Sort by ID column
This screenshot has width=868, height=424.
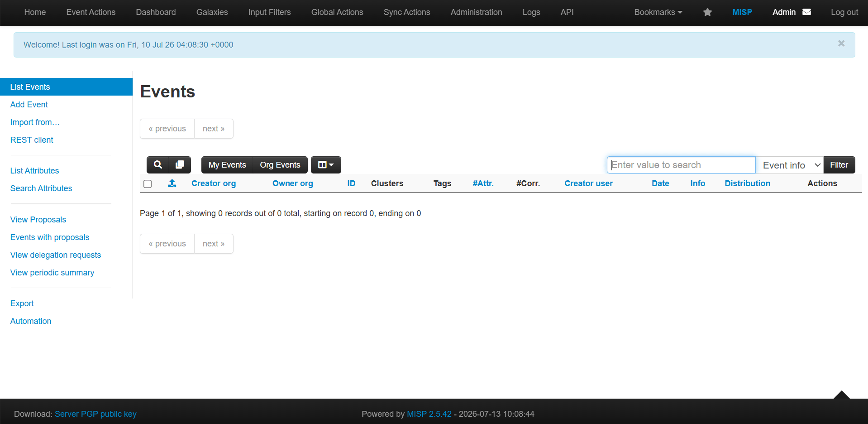(351, 183)
